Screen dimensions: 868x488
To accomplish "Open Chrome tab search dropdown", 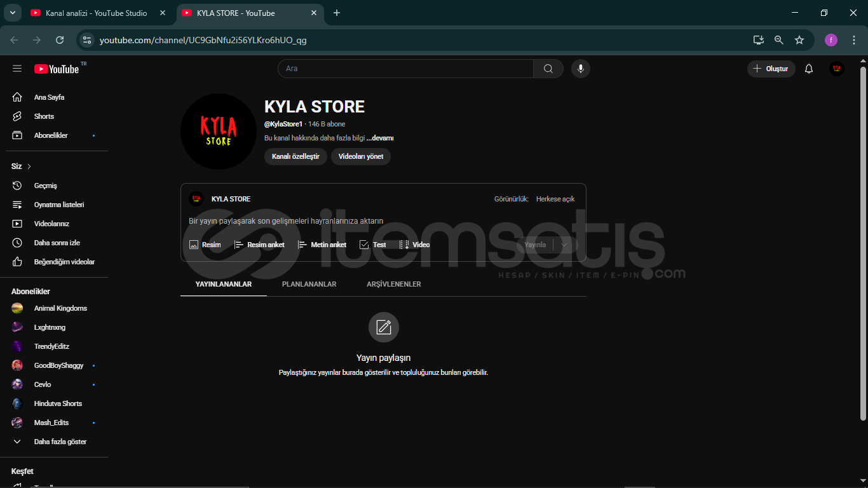I will (12, 13).
